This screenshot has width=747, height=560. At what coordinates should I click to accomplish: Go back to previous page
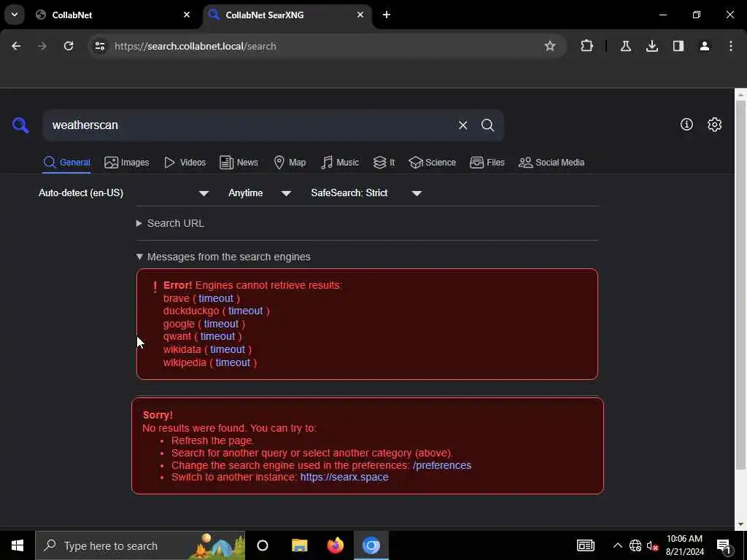tap(16, 46)
